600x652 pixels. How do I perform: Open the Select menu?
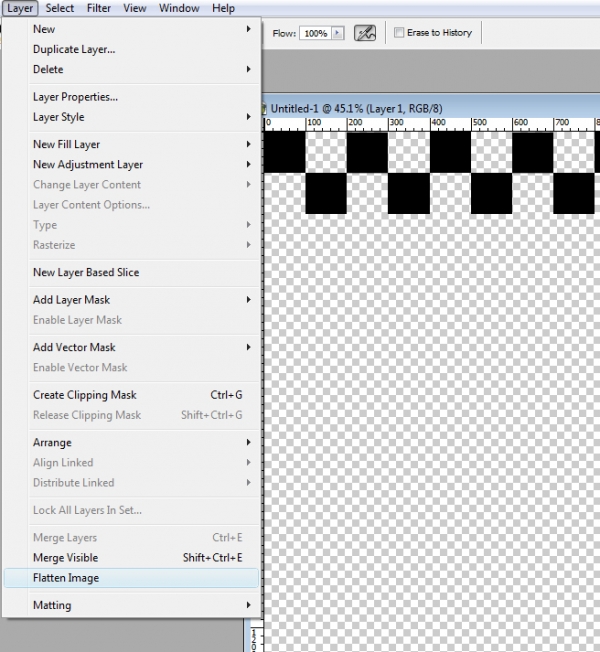(59, 8)
